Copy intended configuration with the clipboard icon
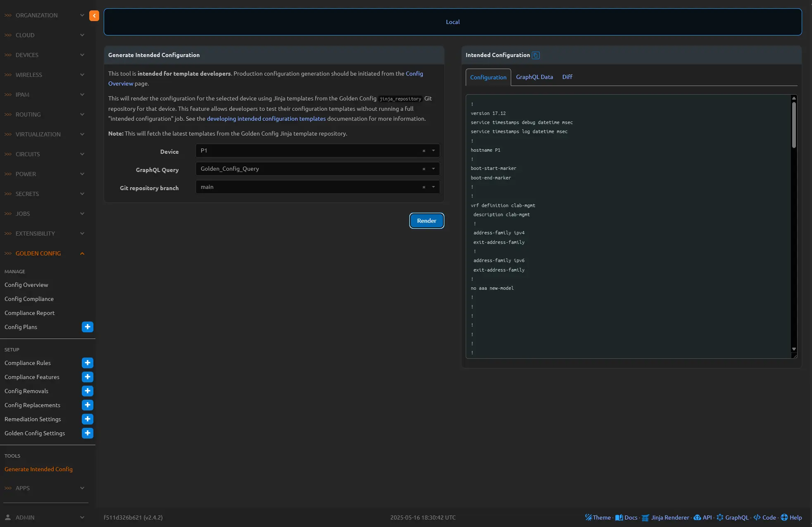The height and width of the screenshot is (527, 812). click(x=536, y=55)
